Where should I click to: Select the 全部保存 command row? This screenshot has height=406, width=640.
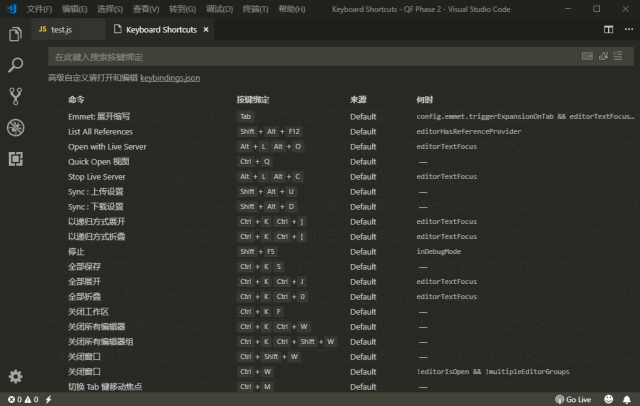[x=342, y=267]
